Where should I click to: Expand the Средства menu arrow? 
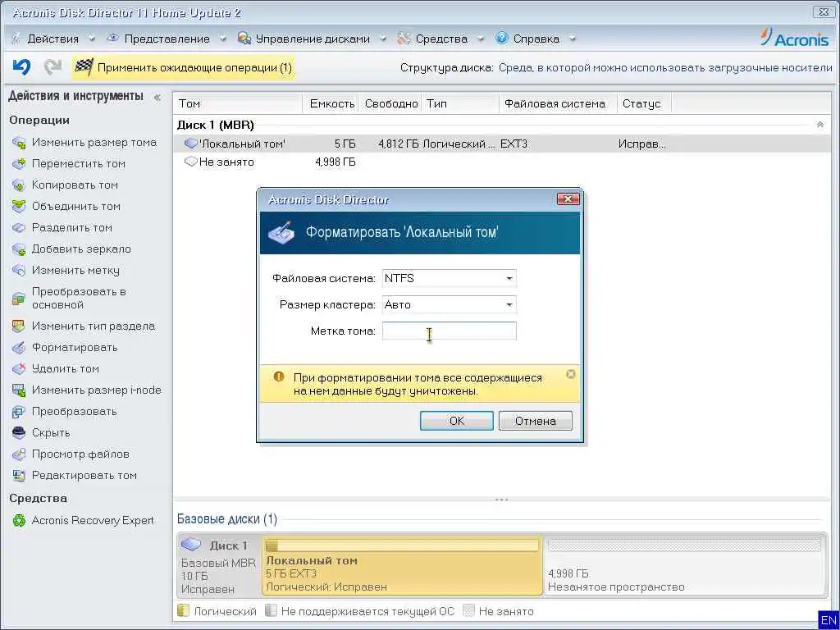tap(481, 39)
